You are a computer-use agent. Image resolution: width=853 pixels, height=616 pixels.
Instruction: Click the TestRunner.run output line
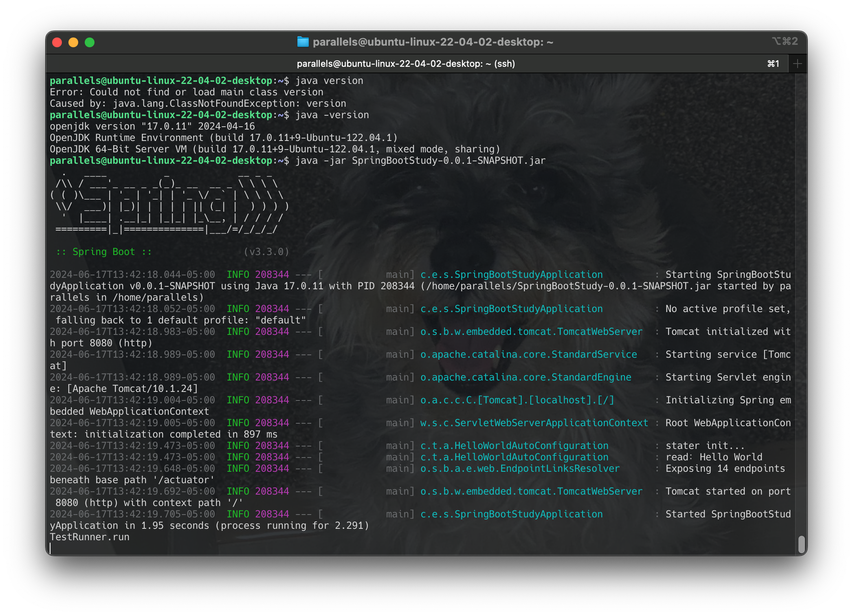[90, 537]
